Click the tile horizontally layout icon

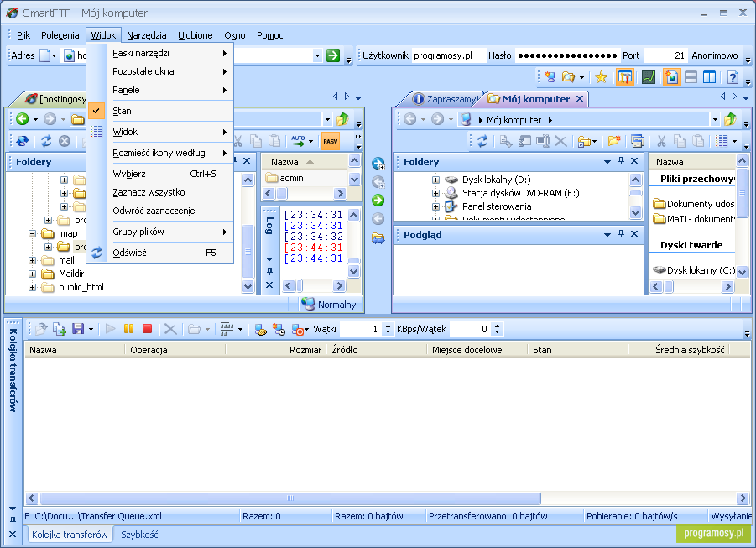(x=691, y=77)
